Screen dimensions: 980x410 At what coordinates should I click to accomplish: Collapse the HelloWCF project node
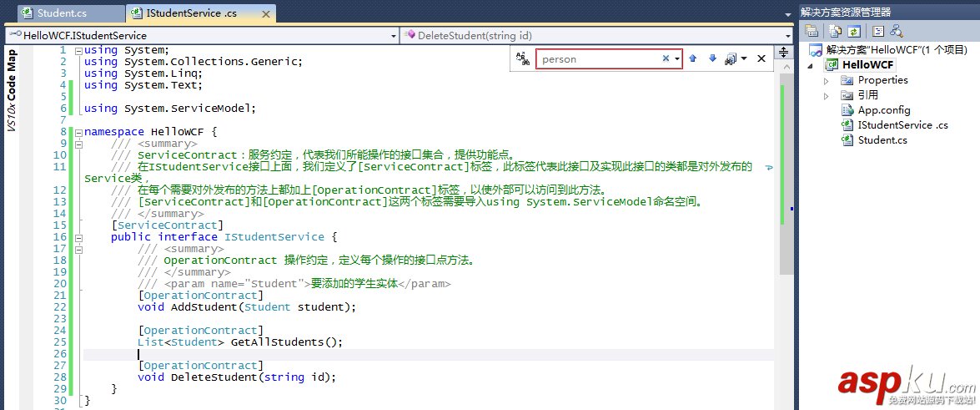click(811, 65)
